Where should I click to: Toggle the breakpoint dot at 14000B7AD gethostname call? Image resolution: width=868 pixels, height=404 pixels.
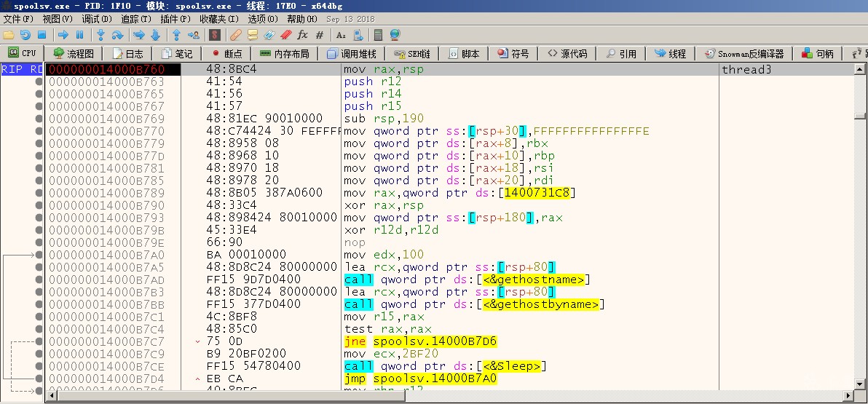point(39,280)
